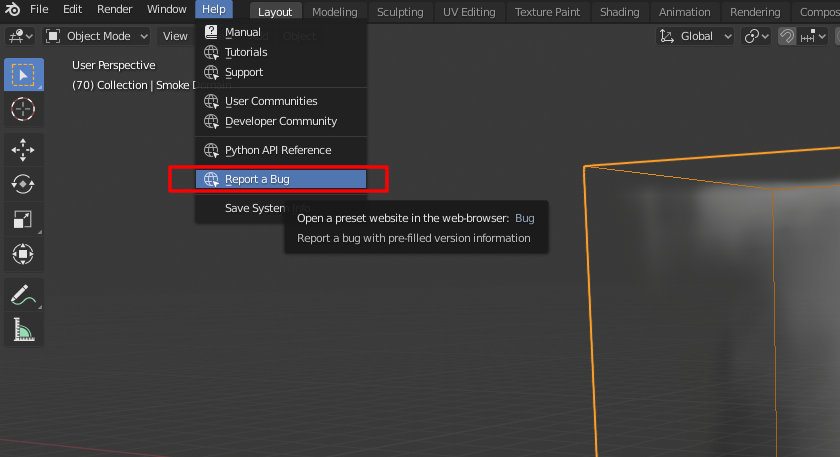840x457 pixels.
Task: Switch to the Animation workspace tab
Action: coord(684,12)
